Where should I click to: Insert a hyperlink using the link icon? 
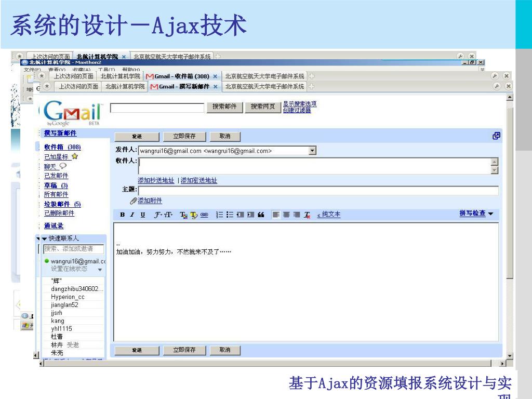point(204,215)
